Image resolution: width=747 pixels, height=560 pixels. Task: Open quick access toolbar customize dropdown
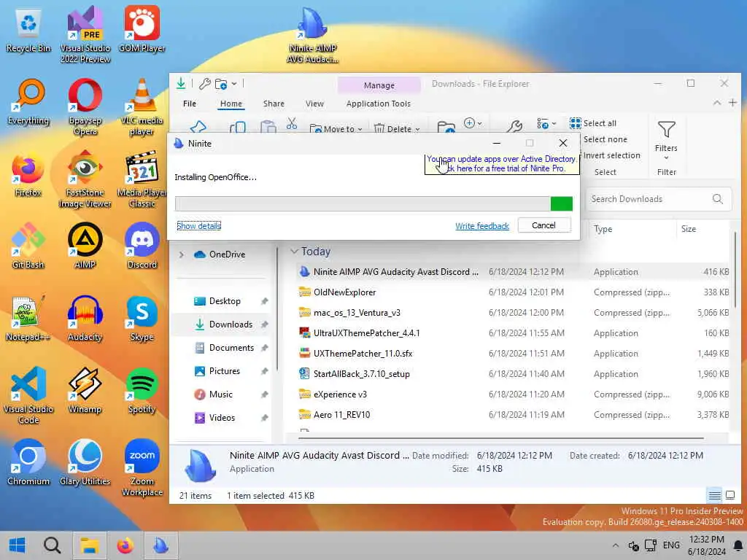click(234, 84)
